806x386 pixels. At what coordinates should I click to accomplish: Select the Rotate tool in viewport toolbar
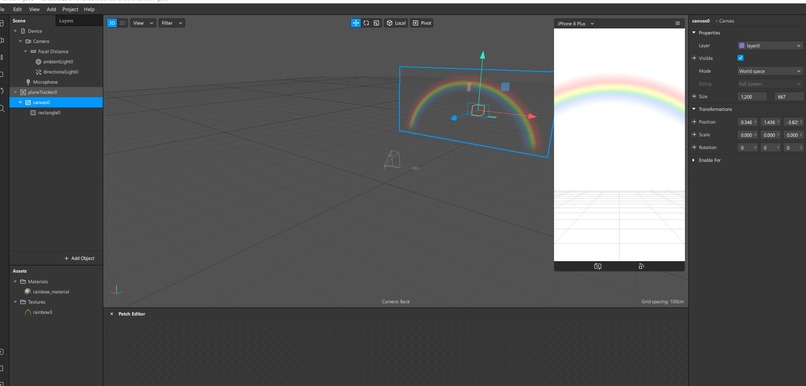366,23
